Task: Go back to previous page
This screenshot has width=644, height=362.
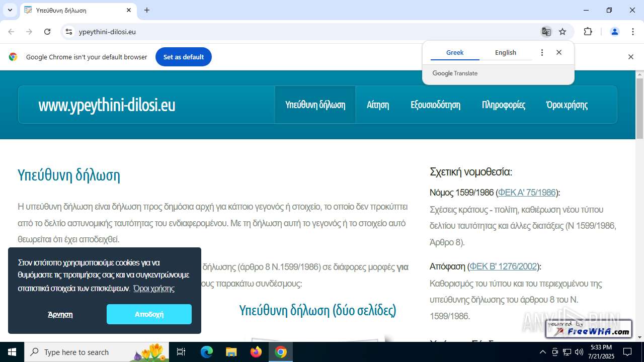Action: [11, 32]
